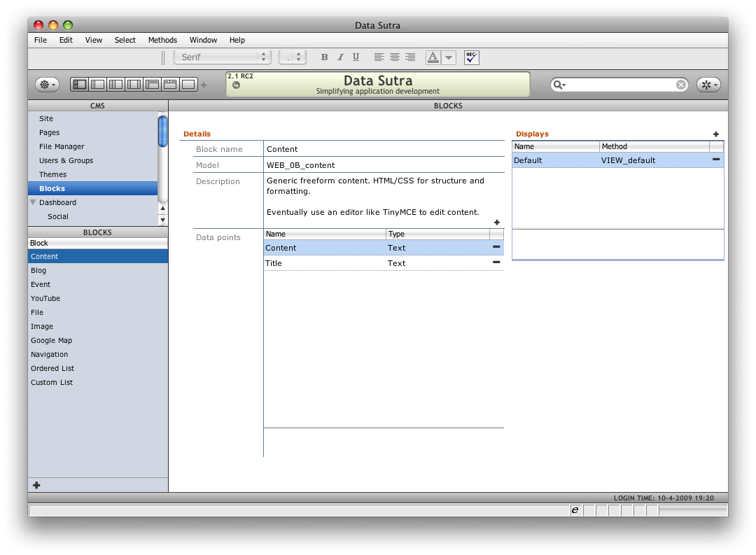Select the seventh blank layout view icon

[x=188, y=85]
